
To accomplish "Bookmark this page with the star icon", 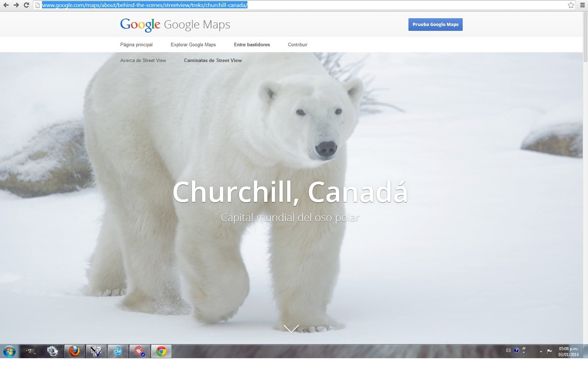I will [571, 5].
